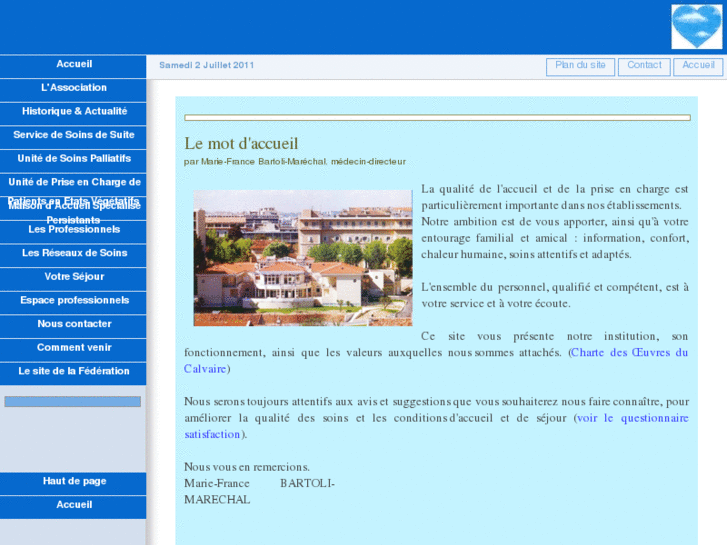Open Unité de Prise en Charge de Patients
Viewport: 727px width, 545px height.
73,185
